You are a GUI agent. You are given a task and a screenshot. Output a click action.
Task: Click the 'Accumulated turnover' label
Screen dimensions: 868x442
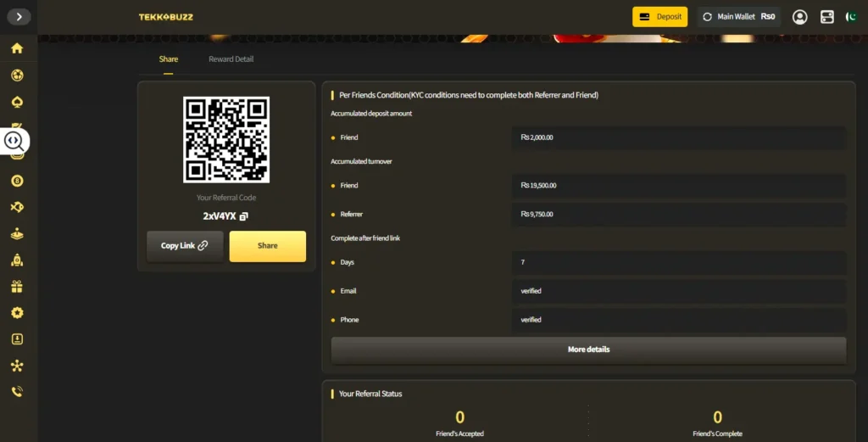tap(361, 162)
